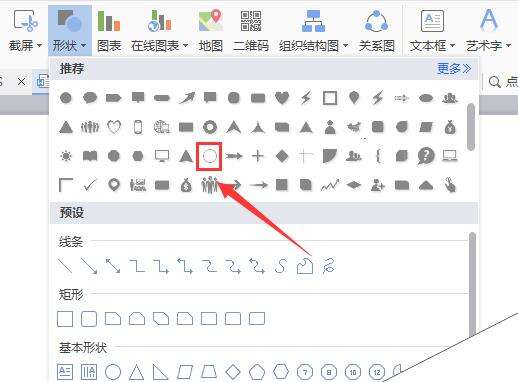
Task: Select the sun shape in 推荐
Action: point(66,156)
